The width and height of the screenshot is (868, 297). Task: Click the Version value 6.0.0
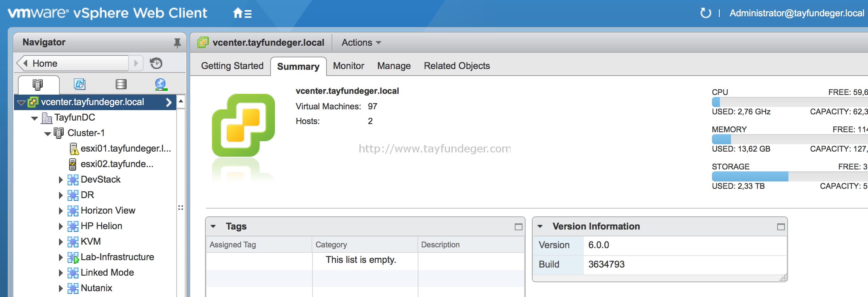coord(599,245)
